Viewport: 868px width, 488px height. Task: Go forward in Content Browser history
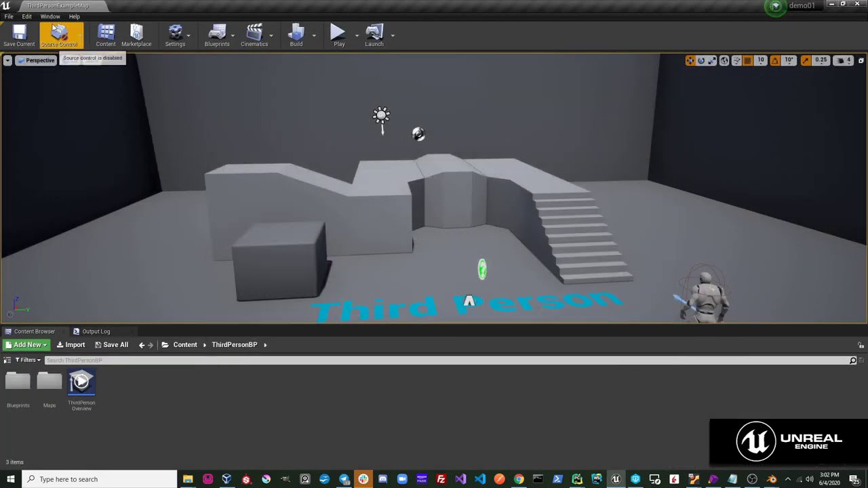[151, 345]
